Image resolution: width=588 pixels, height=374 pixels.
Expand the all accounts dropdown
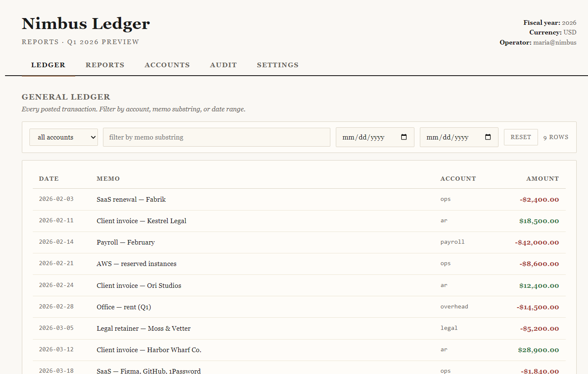[63, 137]
